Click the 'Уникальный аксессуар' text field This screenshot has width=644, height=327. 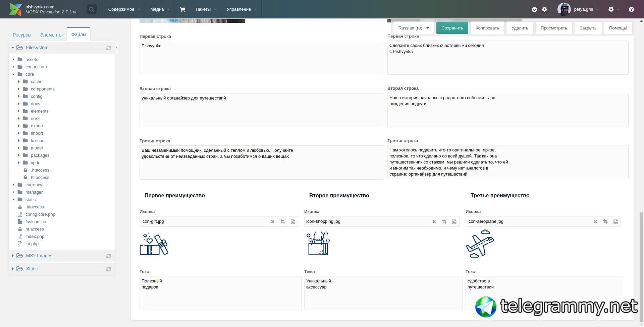click(383, 293)
